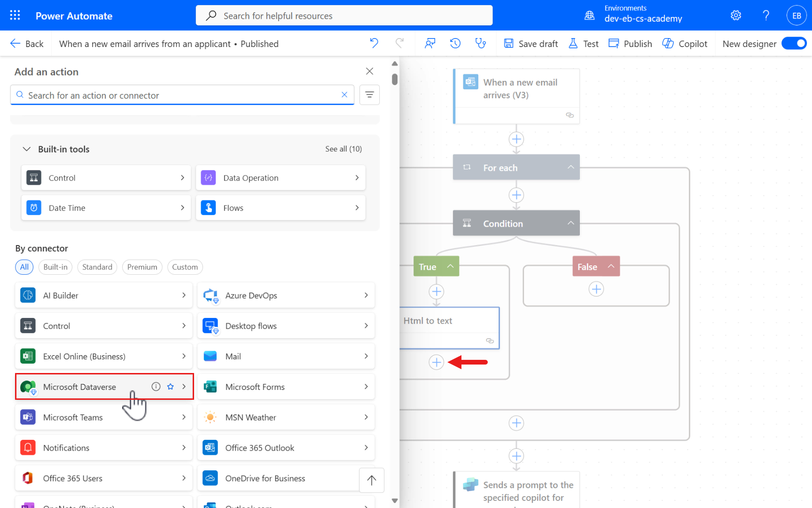
Task: Turn off the New designer toggle
Action: (794, 43)
